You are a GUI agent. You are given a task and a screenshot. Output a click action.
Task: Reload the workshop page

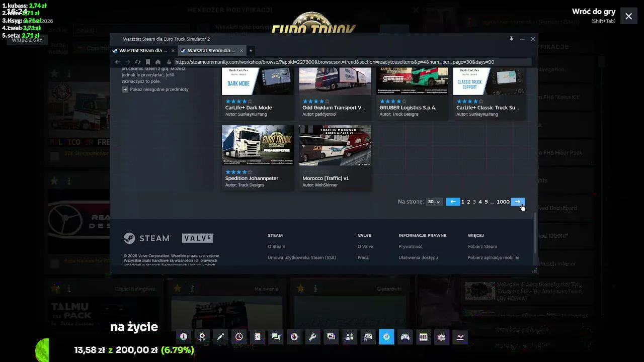click(138, 62)
